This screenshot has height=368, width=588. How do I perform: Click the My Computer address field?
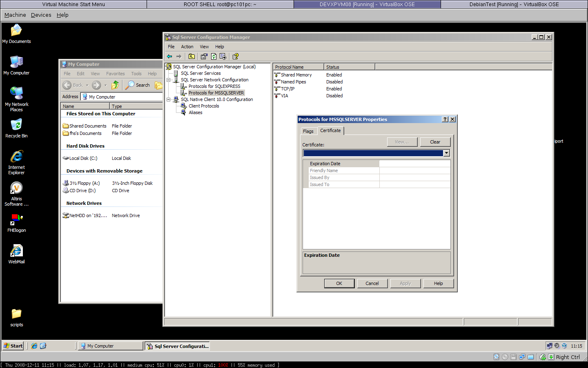tap(122, 97)
